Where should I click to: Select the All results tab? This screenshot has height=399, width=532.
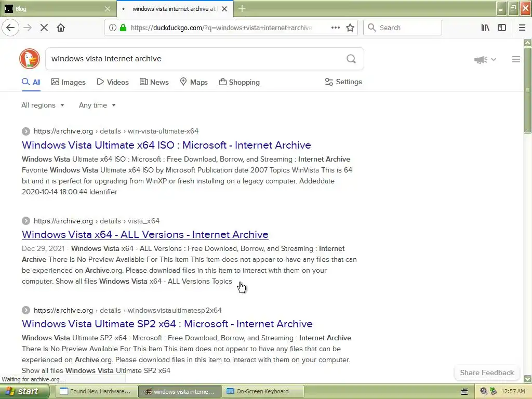pos(31,82)
